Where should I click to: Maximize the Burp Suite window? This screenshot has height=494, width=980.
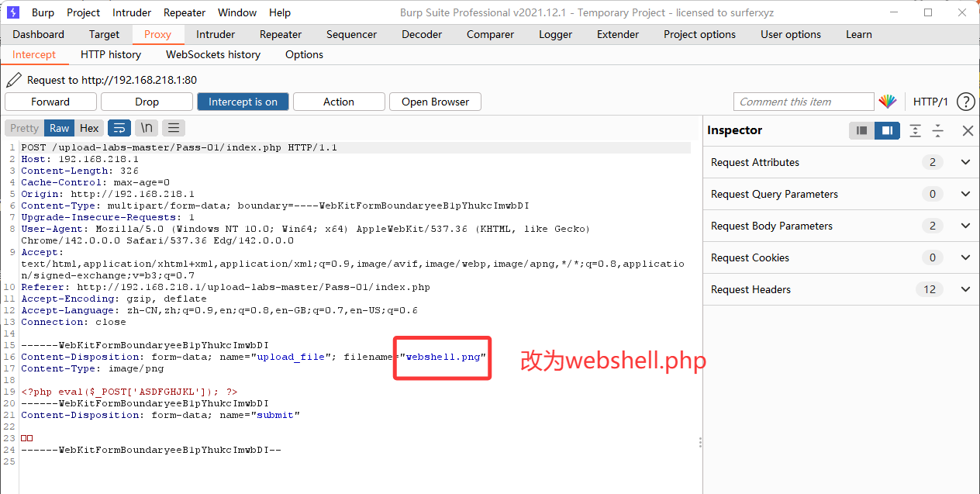pyautogui.click(x=928, y=12)
